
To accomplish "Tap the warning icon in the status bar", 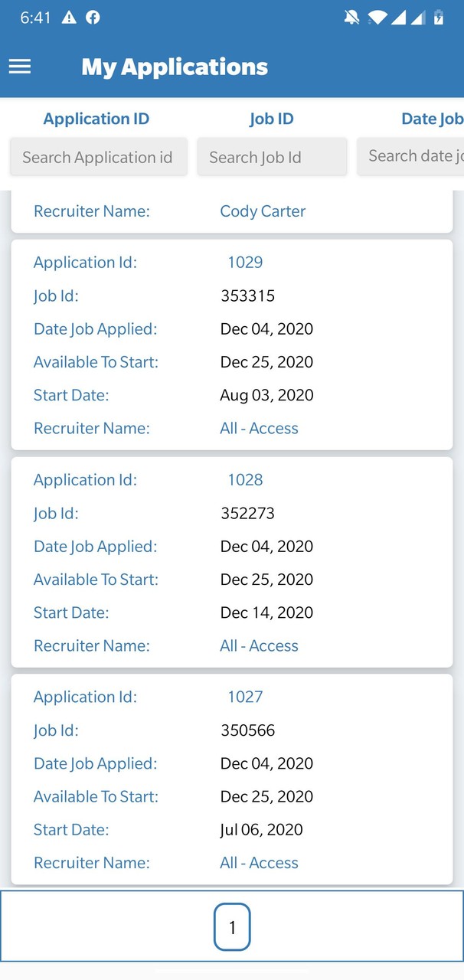I will (69, 17).
